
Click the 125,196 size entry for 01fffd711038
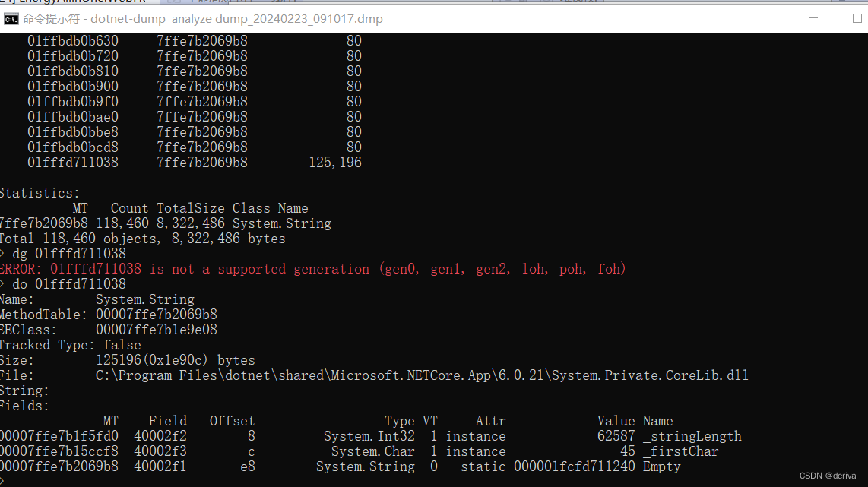334,162
